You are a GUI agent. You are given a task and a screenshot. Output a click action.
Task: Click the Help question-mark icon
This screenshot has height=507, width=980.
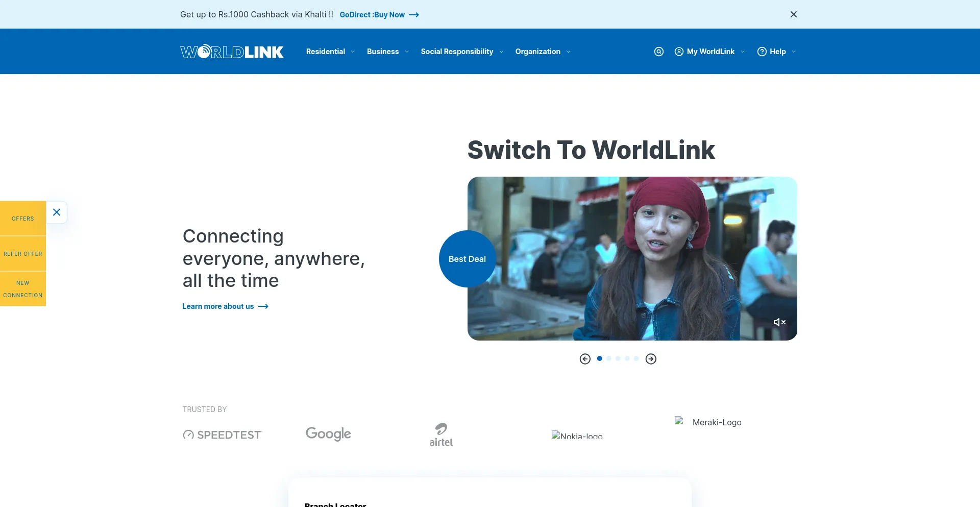point(762,51)
